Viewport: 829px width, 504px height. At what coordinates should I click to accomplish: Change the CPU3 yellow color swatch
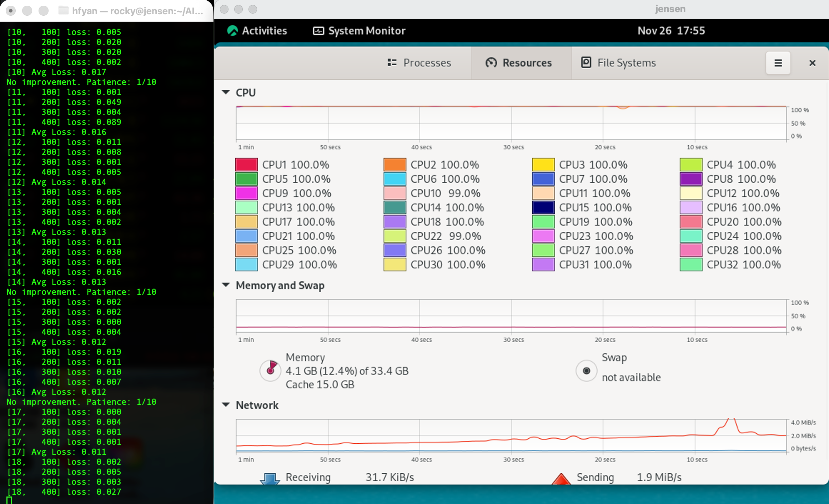[x=543, y=165]
